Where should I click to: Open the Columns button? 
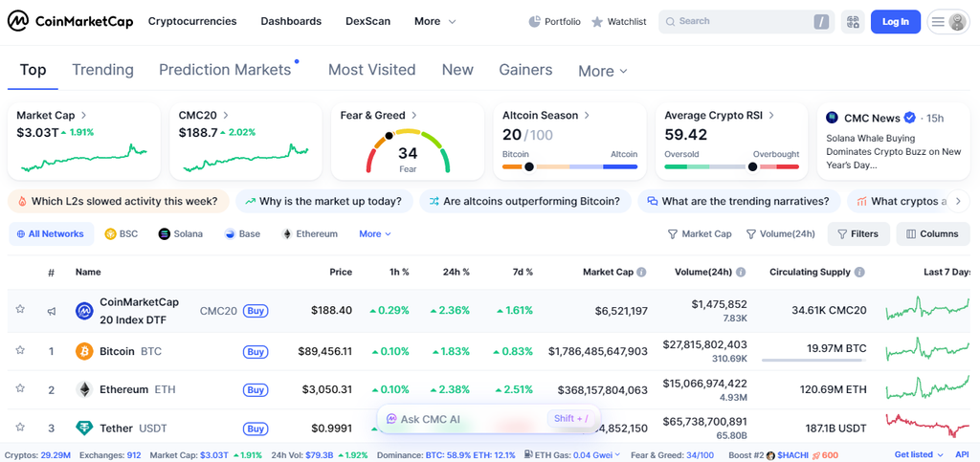pos(933,234)
